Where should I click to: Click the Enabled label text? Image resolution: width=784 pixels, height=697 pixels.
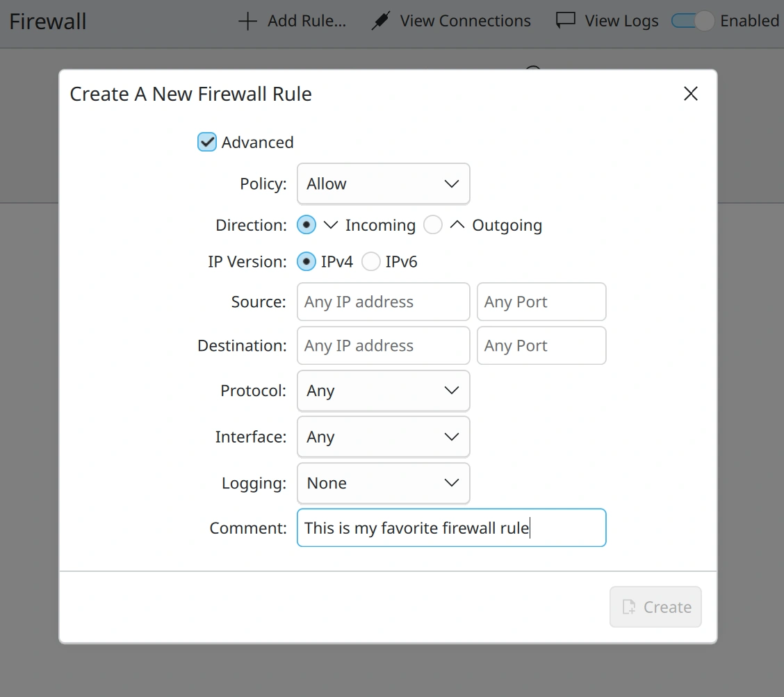[749, 21]
